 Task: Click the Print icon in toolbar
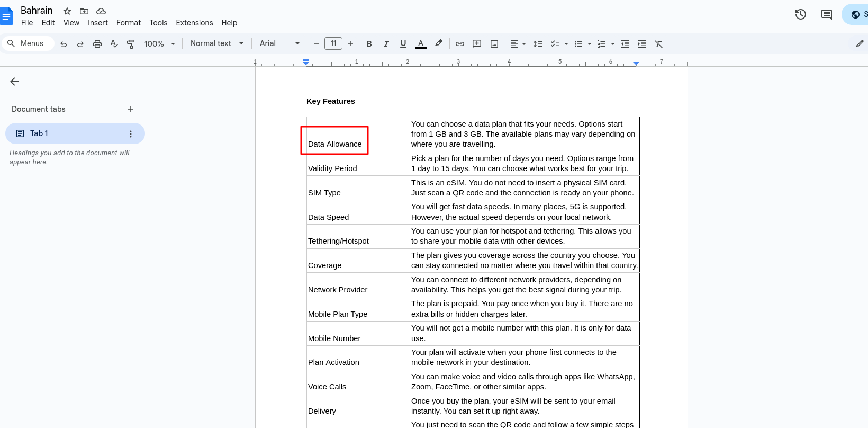coord(97,44)
